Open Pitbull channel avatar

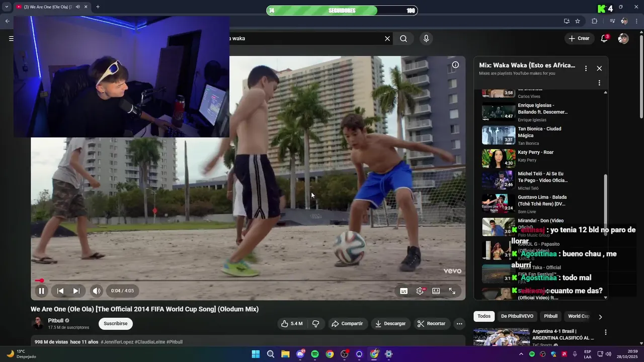pyautogui.click(x=38, y=323)
